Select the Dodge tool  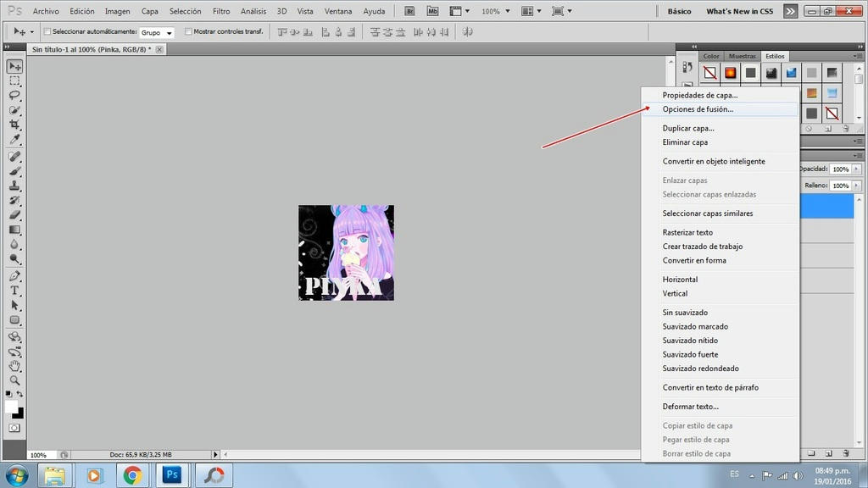[14, 258]
